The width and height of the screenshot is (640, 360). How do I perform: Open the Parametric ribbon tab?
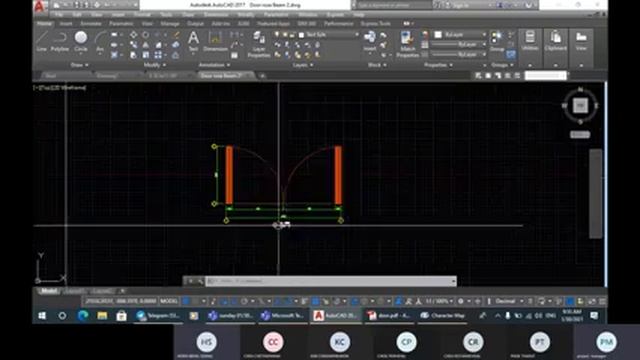tap(121, 24)
